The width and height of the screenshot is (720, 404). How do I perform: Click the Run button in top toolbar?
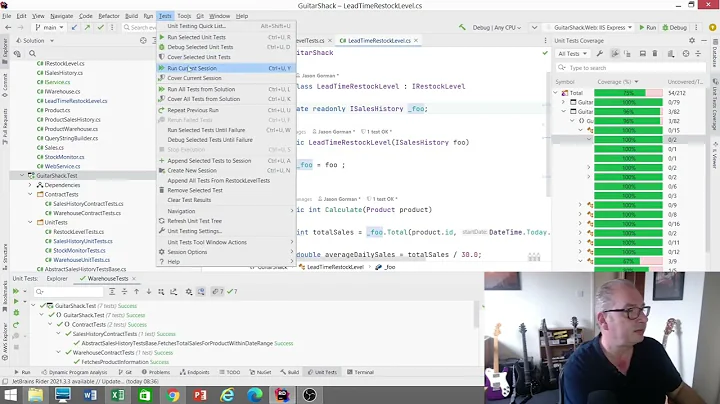coord(648,28)
